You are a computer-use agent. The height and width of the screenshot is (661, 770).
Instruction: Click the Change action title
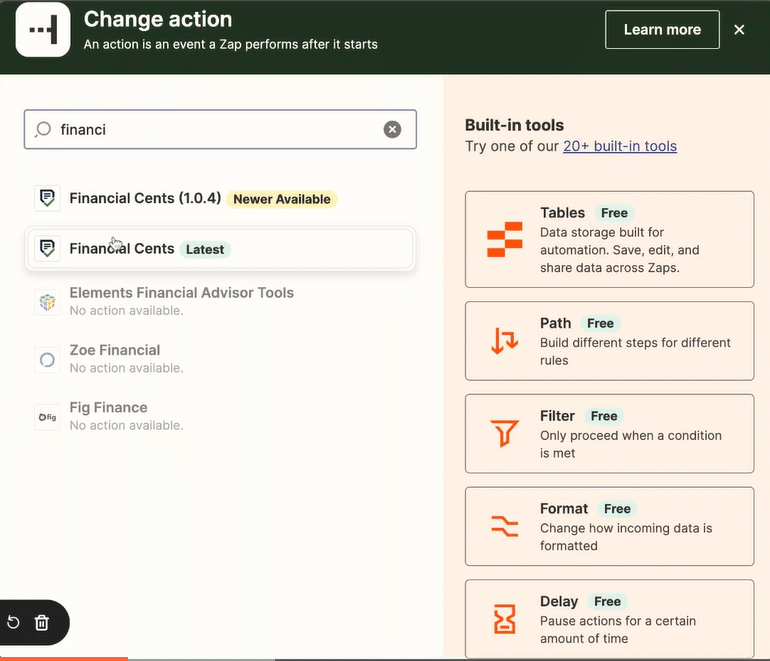[x=158, y=20]
